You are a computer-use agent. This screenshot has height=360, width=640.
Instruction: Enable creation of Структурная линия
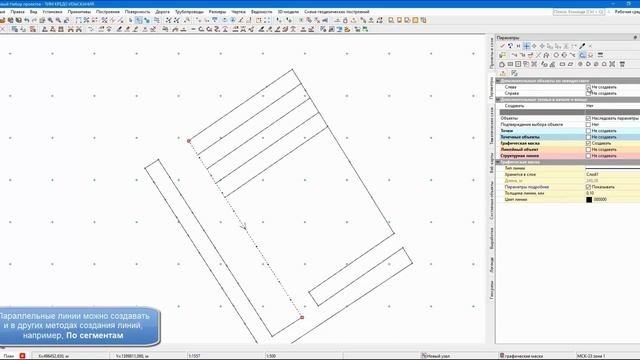pos(588,156)
